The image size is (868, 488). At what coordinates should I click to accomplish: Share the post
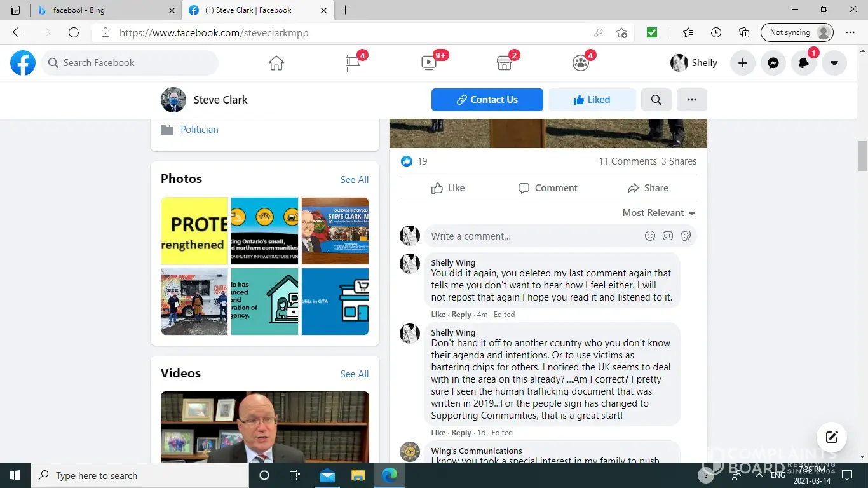click(648, 188)
